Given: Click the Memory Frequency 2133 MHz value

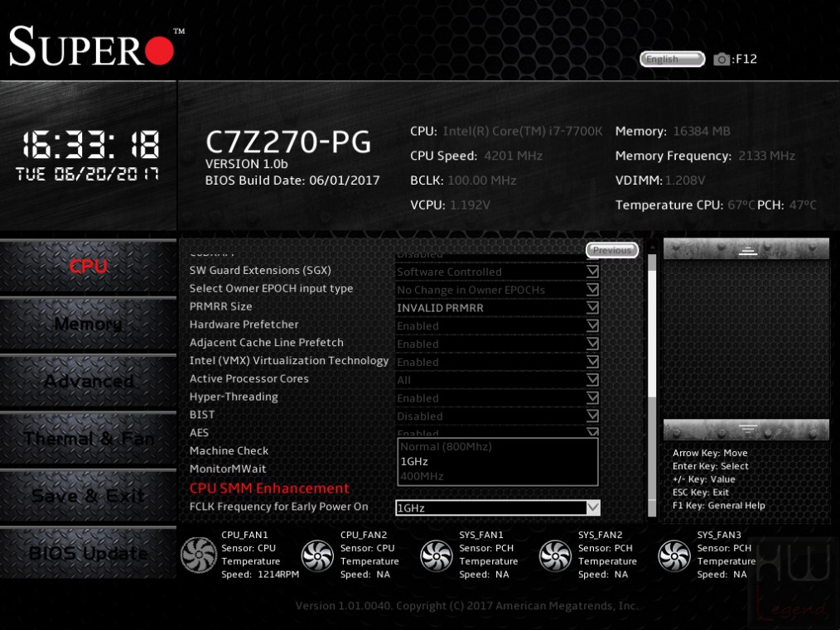Looking at the screenshot, I should point(766,156).
